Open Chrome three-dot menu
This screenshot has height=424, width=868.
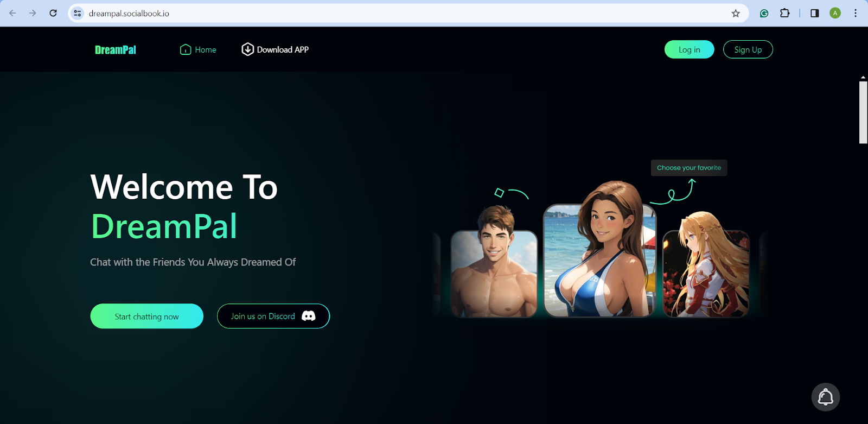click(x=856, y=13)
